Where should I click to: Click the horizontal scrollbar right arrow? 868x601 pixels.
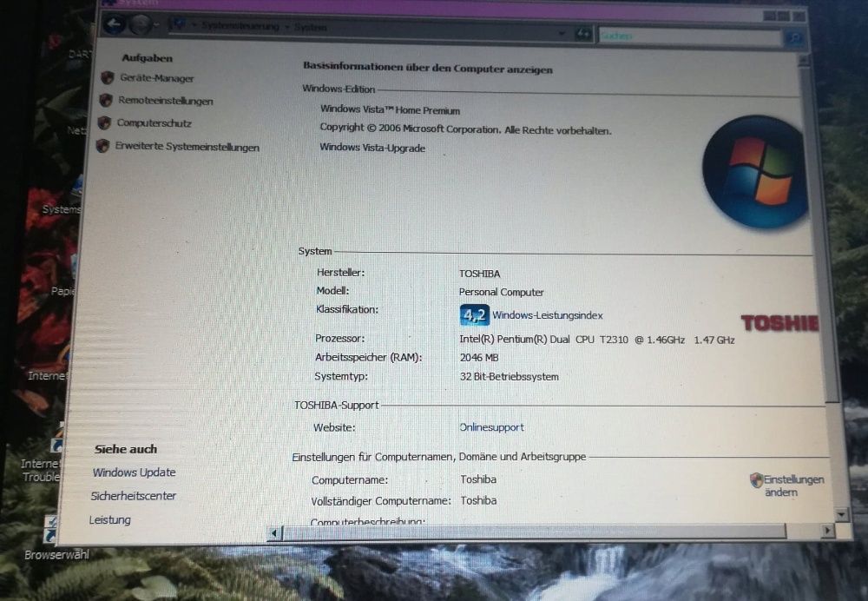pyautogui.click(x=827, y=531)
